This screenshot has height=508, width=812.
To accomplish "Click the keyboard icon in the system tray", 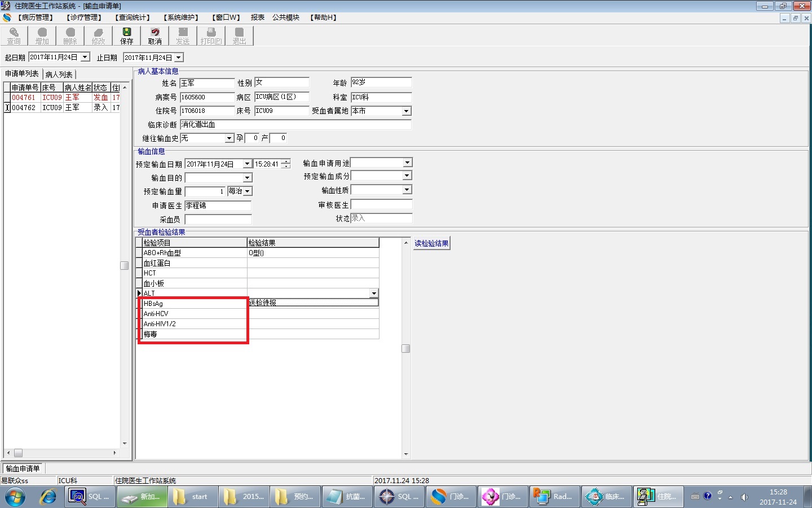I will point(695,497).
